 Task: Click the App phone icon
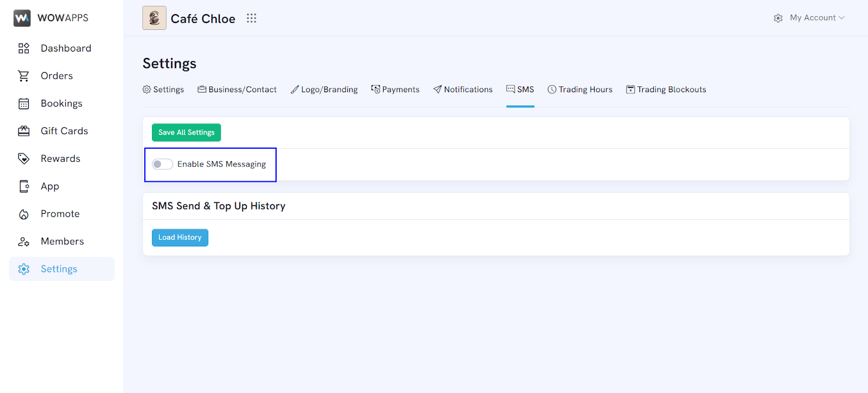click(x=24, y=186)
